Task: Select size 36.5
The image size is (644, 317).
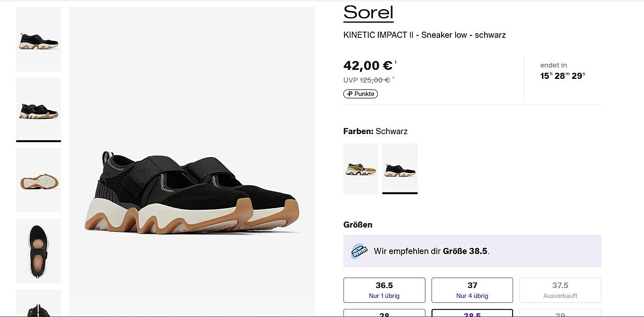Action: pyautogui.click(x=384, y=290)
